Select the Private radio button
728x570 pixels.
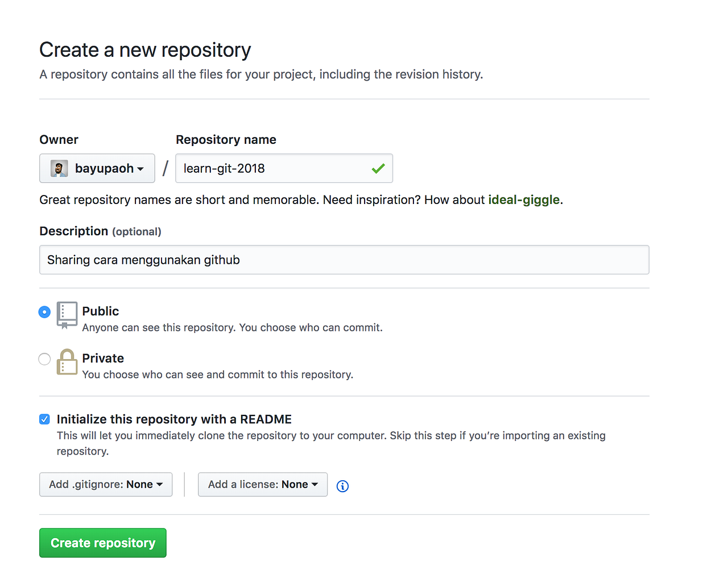(44, 359)
